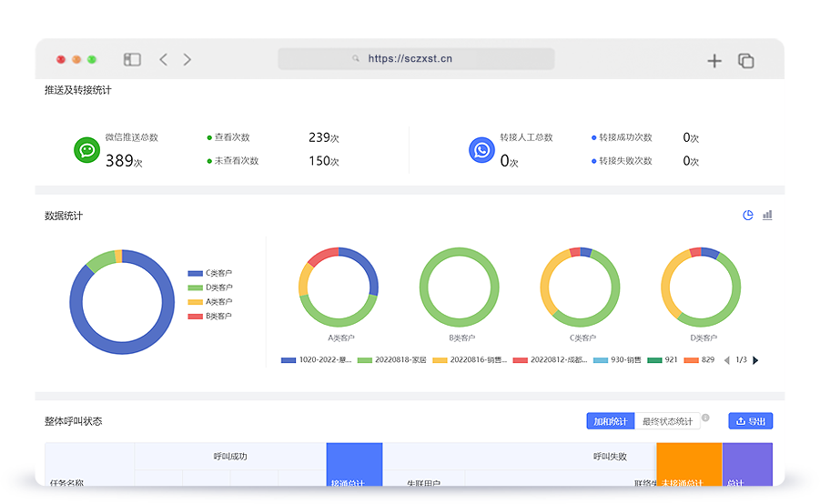Click info icon beside 最终状态统计
Viewport: 820px width, 504px height.
click(705, 418)
